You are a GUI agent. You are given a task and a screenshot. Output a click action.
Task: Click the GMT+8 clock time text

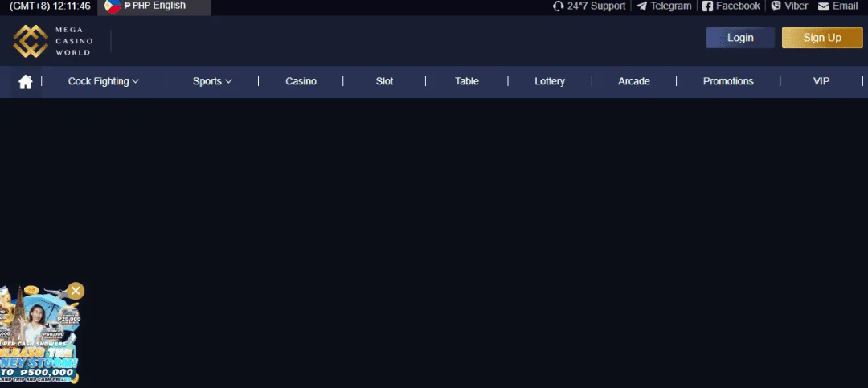point(50,6)
